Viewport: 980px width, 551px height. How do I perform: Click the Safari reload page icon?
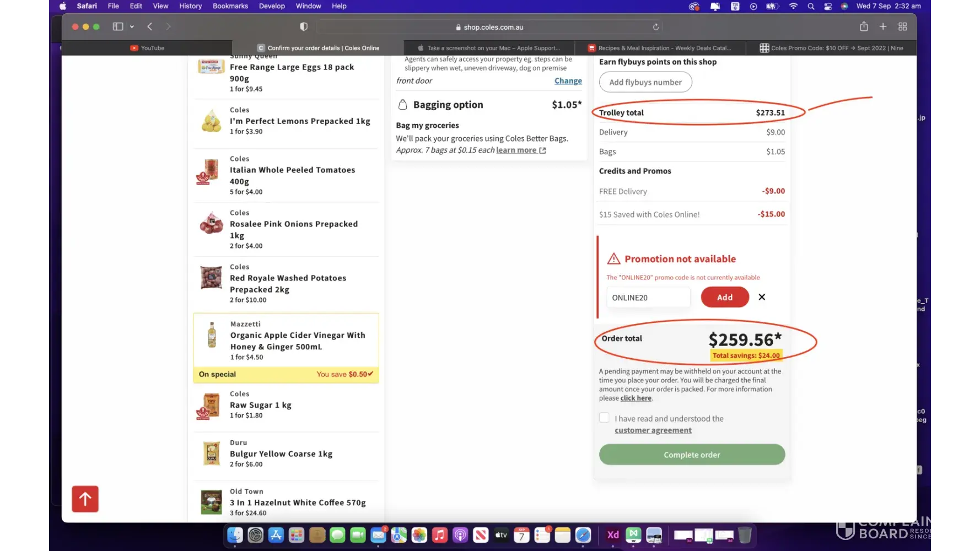[655, 27]
